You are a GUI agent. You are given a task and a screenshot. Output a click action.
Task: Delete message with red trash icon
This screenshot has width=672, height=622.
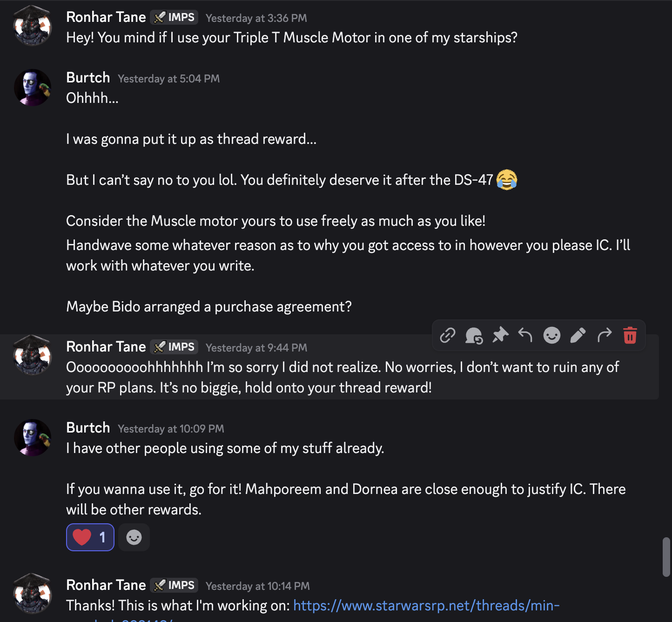click(x=630, y=335)
